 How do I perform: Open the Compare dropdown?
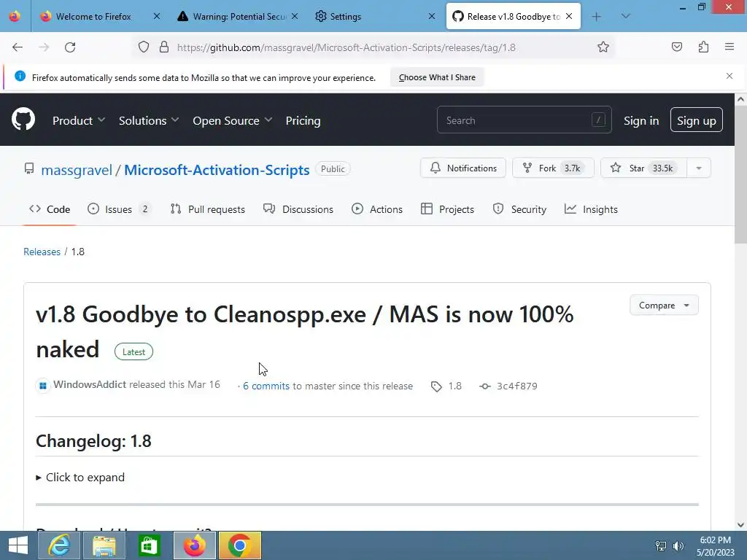(x=664, y=306)
